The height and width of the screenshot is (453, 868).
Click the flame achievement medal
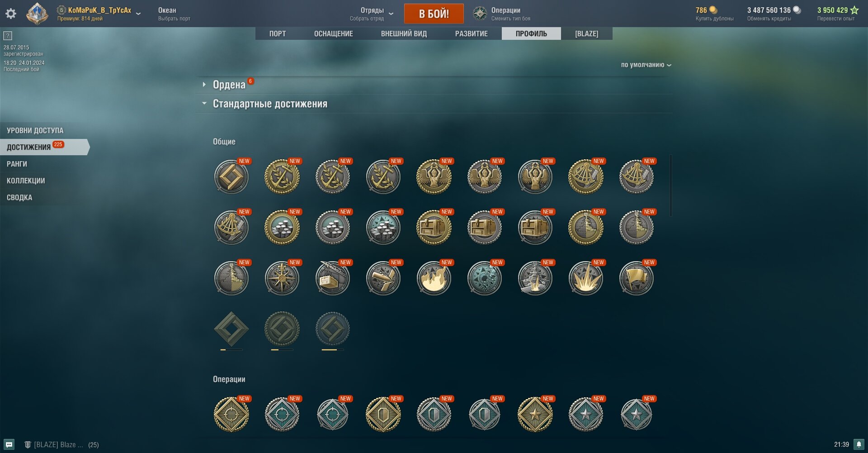[434, 278]
